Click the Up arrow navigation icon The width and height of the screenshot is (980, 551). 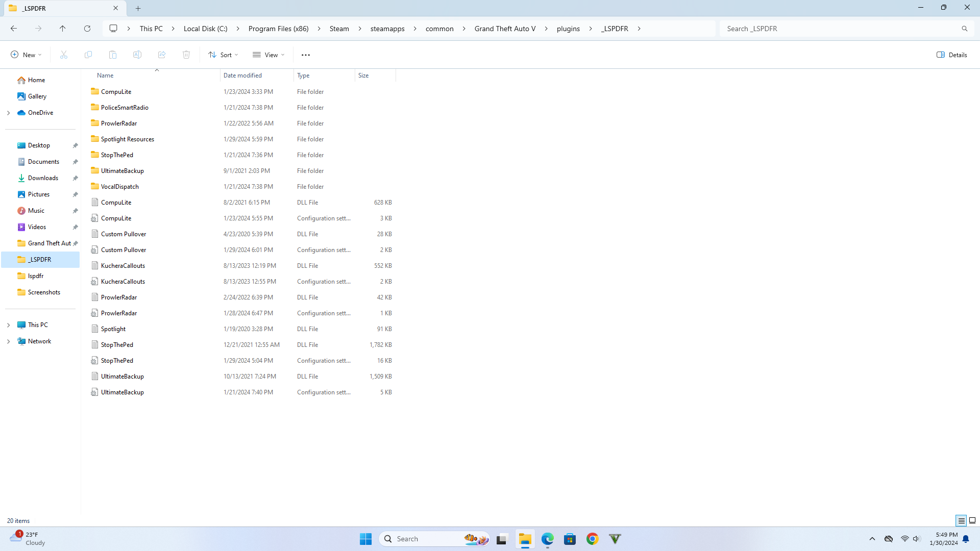coord(62,29)
